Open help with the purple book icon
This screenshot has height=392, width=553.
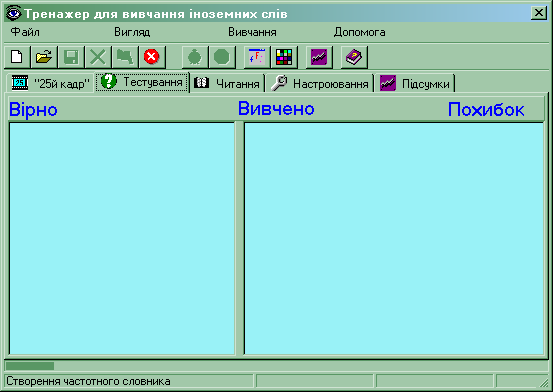(x=354, y=57)
